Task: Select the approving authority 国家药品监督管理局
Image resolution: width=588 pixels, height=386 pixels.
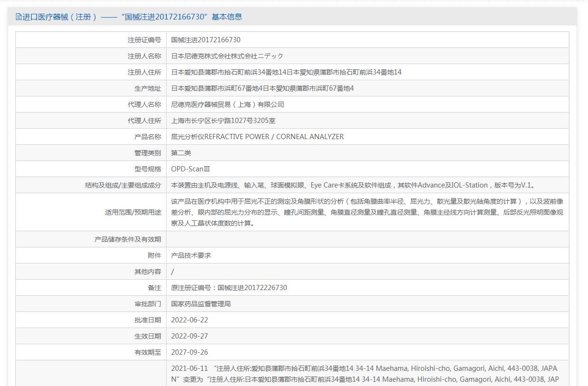Action: tap(201, 304)
